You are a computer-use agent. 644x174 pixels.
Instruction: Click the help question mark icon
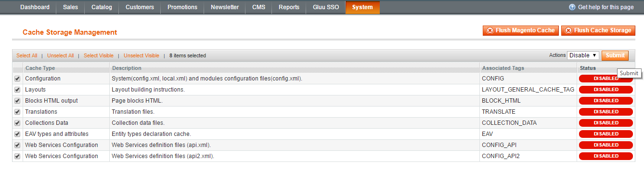(572, 7)
